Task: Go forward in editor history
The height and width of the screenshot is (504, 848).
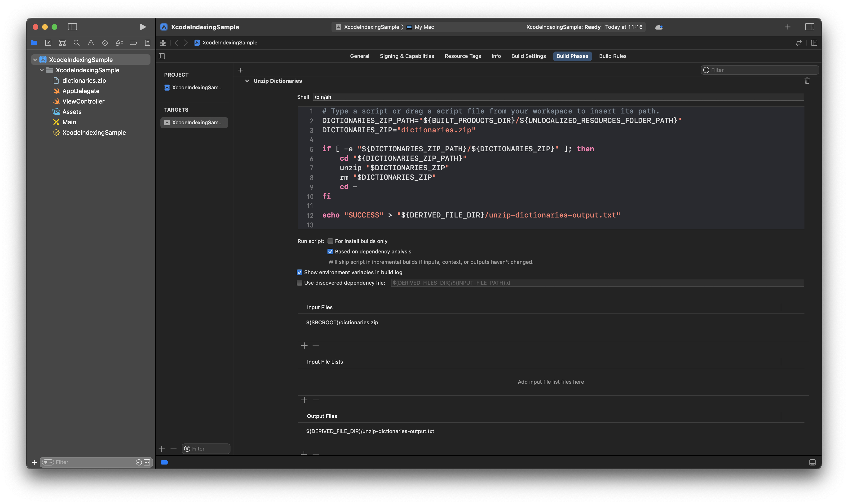Action: click(x=186, y=43)
